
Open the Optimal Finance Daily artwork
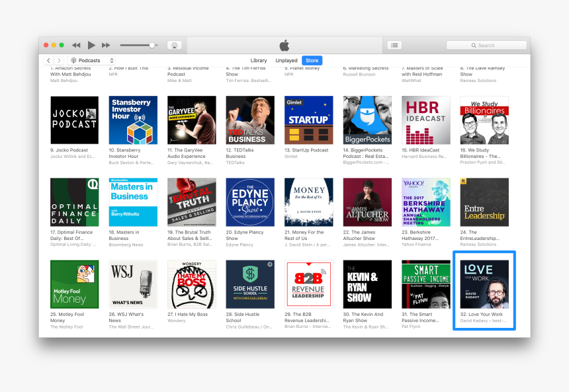coord(74,202)
